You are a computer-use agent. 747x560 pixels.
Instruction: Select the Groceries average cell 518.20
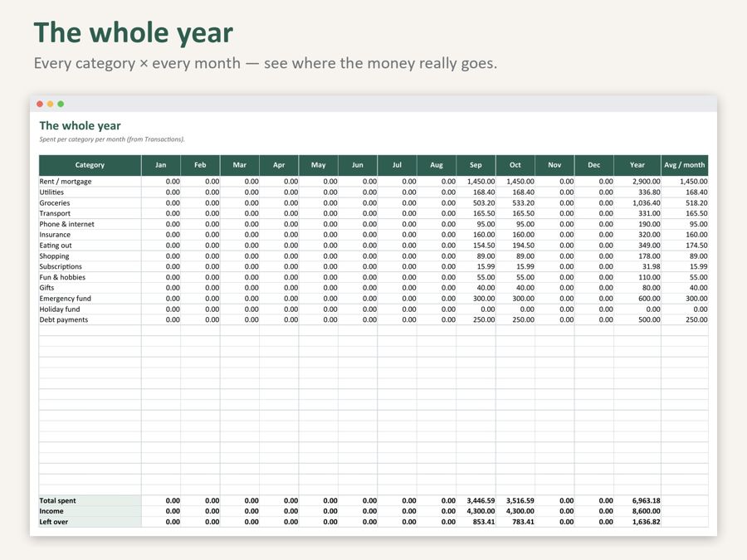(685, 203)
